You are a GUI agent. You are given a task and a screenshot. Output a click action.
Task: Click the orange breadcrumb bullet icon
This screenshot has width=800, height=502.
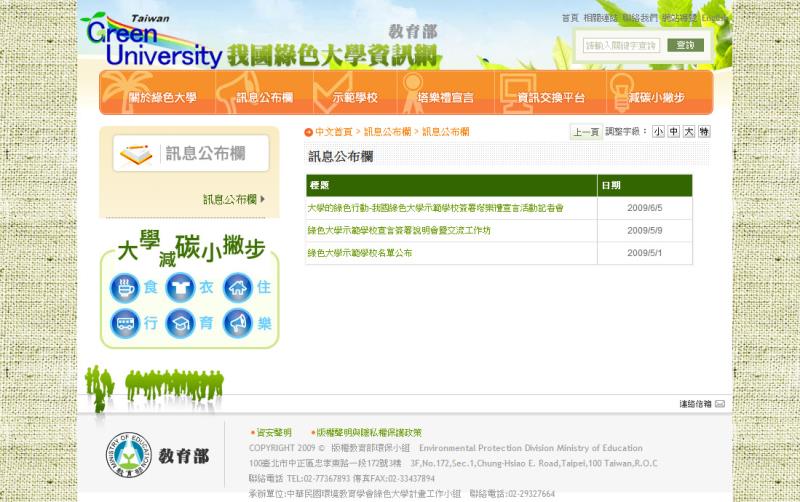point(308,132)
